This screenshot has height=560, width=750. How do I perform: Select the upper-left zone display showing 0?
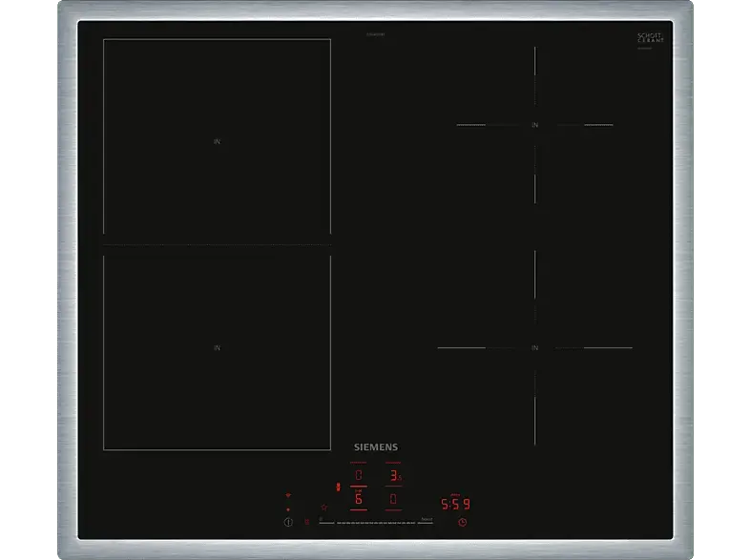[x=359, y=476]
